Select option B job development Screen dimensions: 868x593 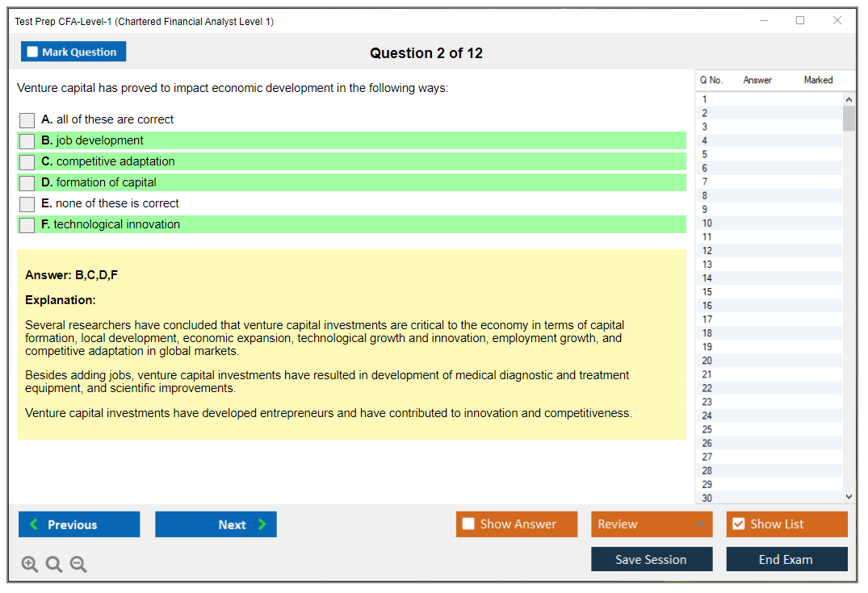(x=27, y=141)
